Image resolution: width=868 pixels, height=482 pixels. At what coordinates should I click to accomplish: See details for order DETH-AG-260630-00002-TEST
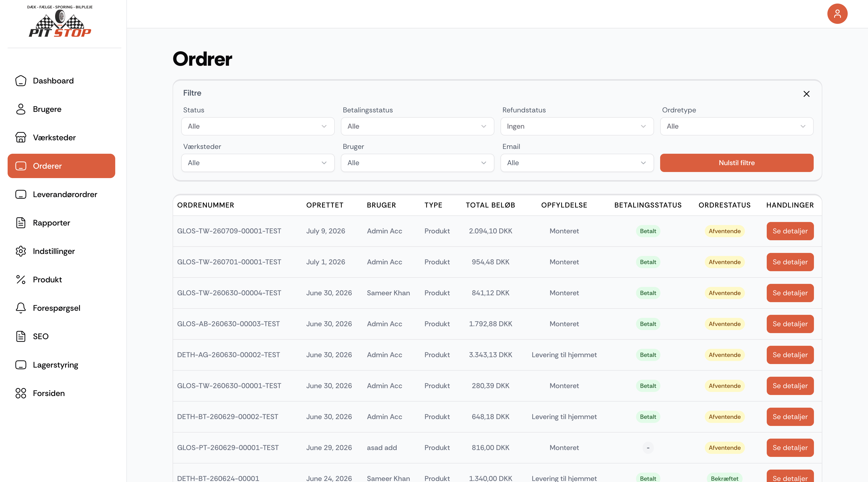click(x=790, y=355)
